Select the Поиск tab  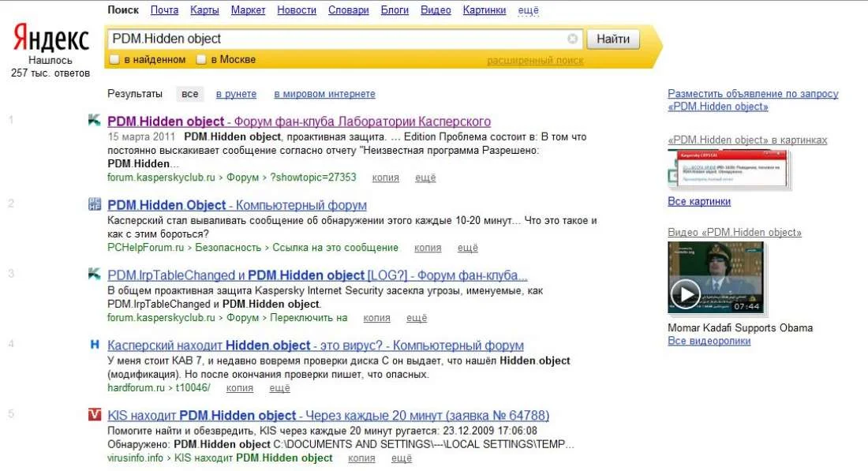(123, 10)
